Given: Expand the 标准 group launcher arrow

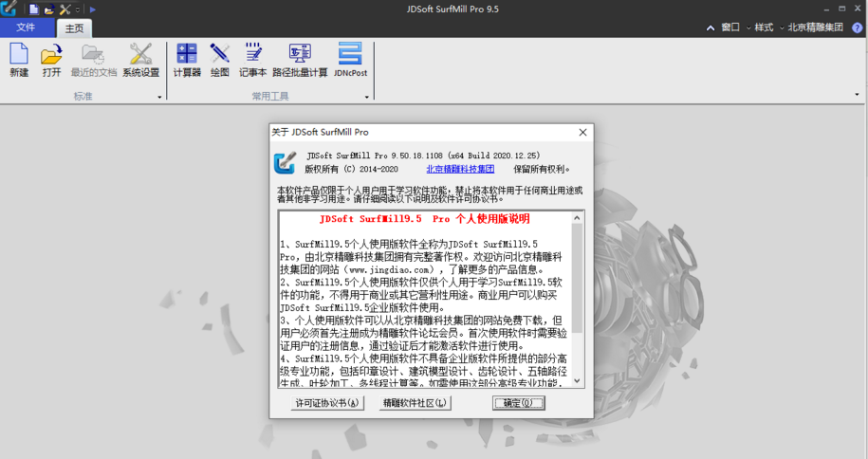Looking at the screenshot, I should point(159,97).
